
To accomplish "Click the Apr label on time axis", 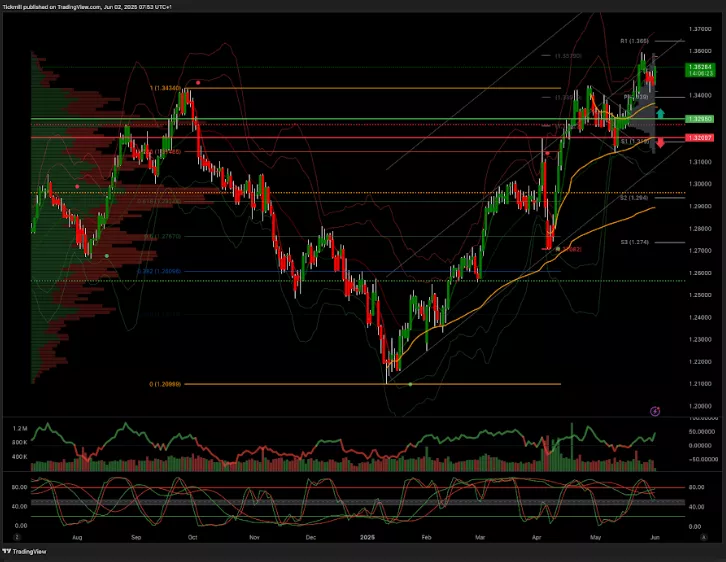I will pyautogui.click(x=537, y=538).
